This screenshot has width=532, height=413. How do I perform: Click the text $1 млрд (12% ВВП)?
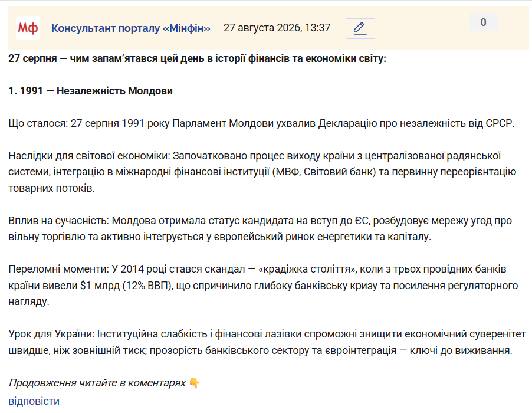tap(126, 286)
